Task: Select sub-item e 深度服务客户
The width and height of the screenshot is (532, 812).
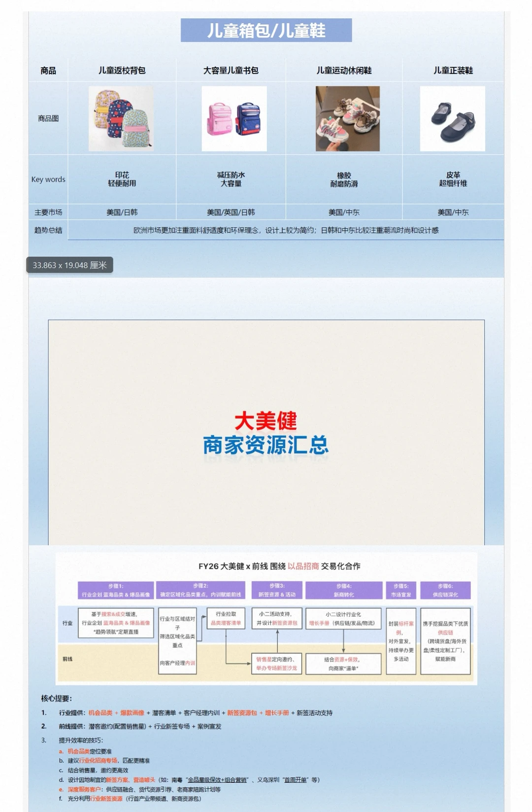Action: coord(140,789)
